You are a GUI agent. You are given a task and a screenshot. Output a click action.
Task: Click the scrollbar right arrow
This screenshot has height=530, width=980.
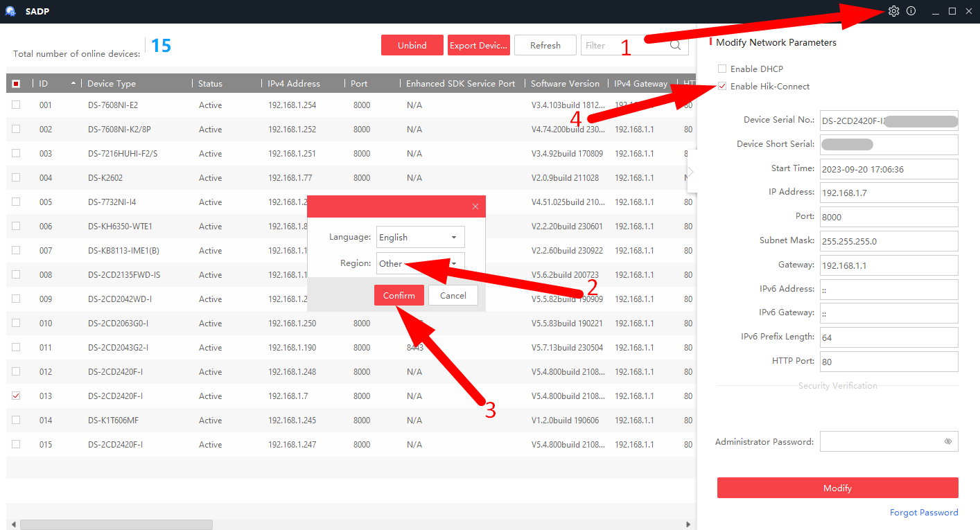(688, 524)
